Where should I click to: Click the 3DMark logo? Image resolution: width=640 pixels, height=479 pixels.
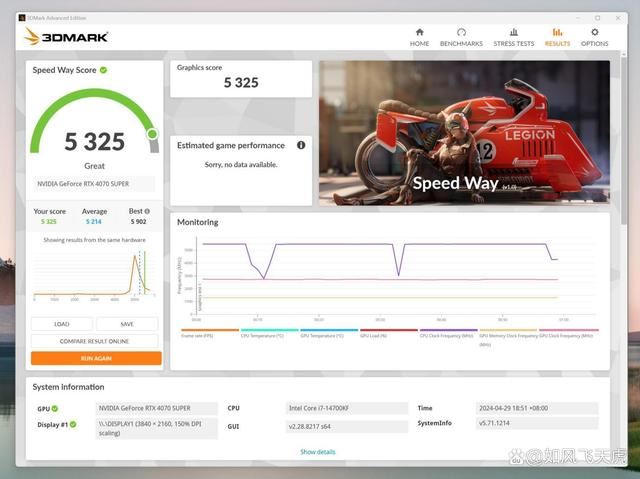pyautogui.click(x=66, y=37)
